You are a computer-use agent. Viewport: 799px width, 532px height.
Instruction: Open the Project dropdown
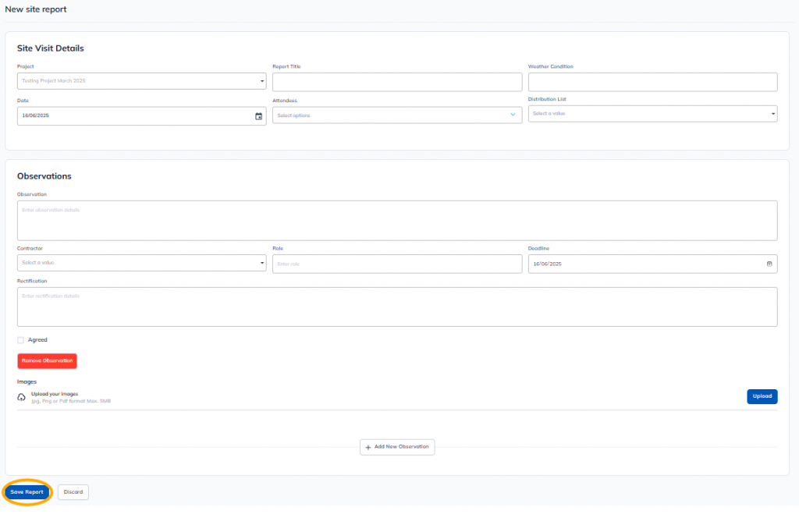point(141,81)
